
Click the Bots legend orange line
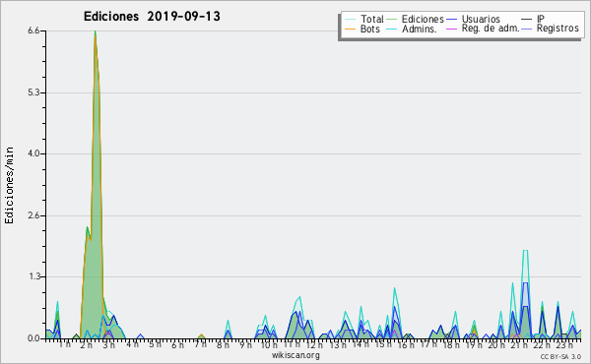350,29
